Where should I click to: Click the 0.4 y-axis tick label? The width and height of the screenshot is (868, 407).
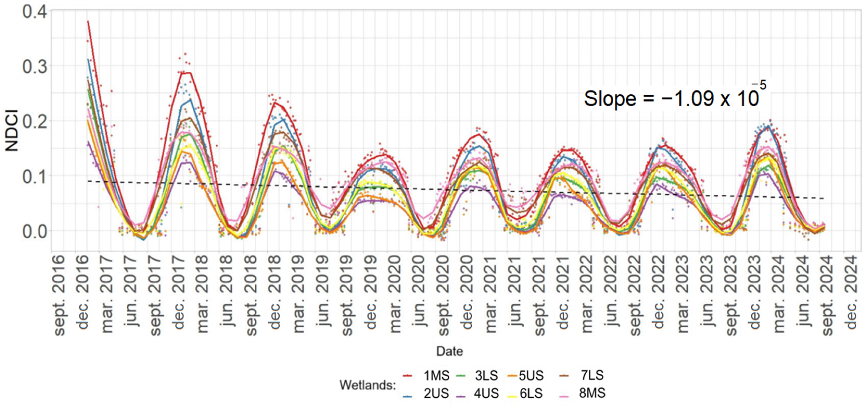(35, 11)
